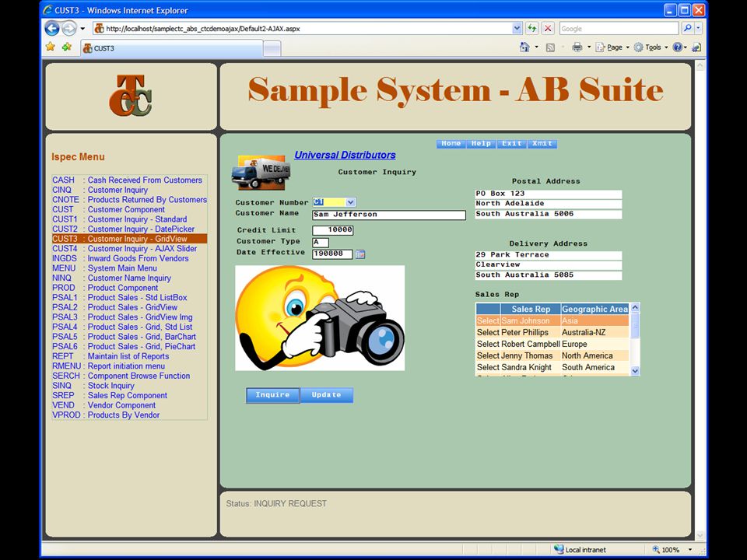Select the CUST3 browser tab

click(171, 48)
